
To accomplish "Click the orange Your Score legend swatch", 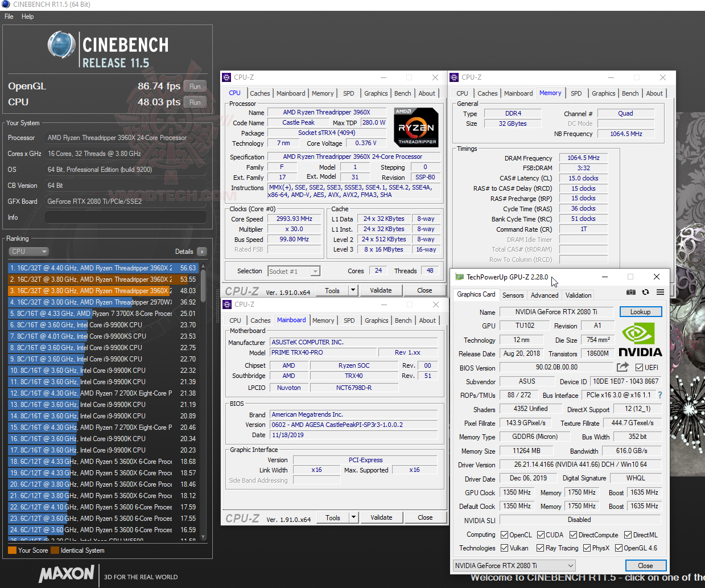I will pyautogui.click(x=12, y=550).
